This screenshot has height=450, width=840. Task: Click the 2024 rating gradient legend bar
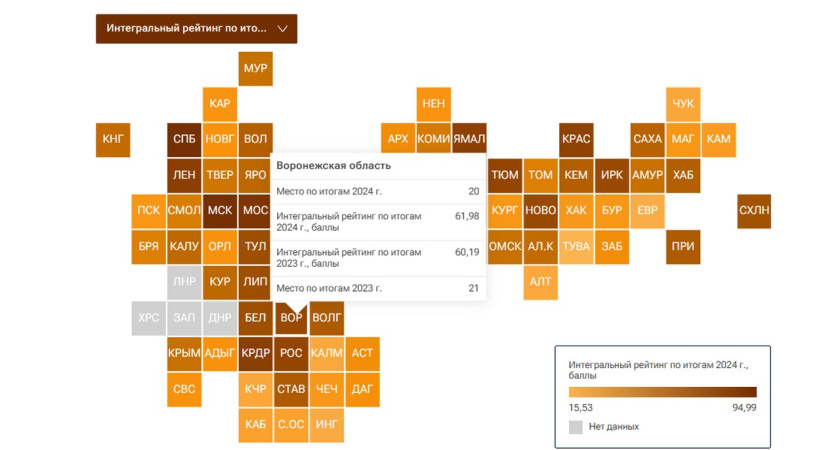point(662,392)
